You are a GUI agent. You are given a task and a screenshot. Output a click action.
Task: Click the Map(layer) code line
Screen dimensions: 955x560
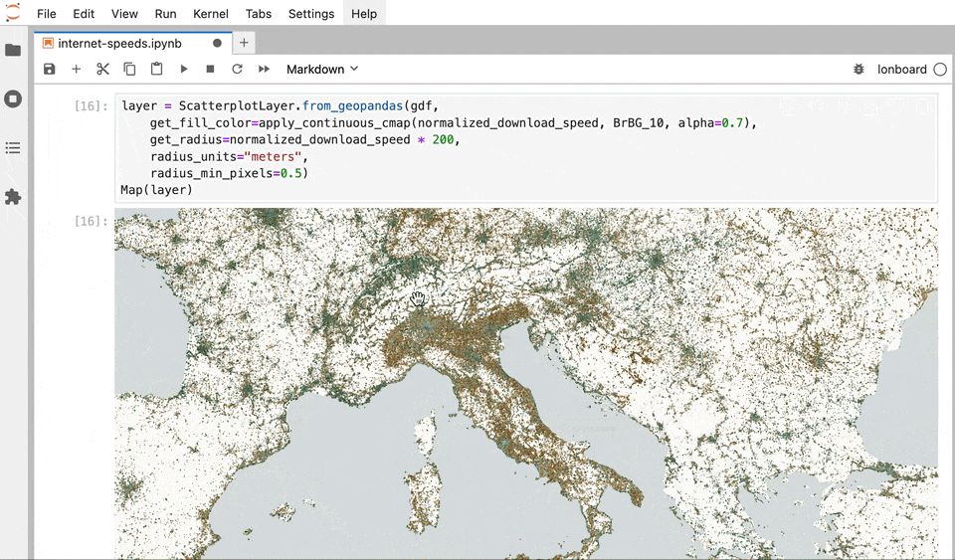pos(156,190)
